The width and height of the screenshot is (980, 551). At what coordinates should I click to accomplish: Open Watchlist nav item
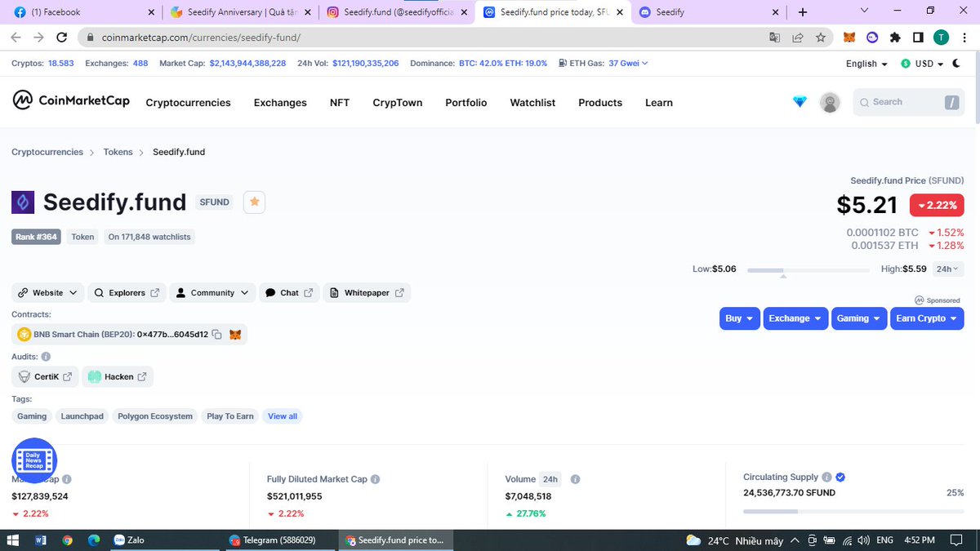tap(532, 102)
